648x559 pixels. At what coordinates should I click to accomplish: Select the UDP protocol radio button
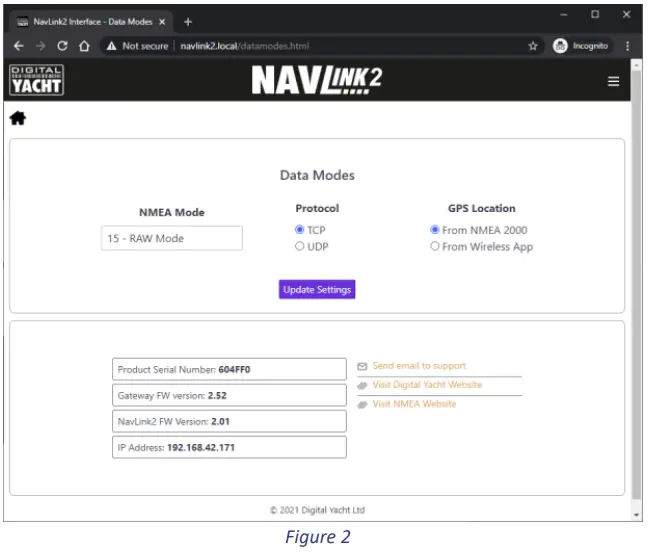pos(300,246)
